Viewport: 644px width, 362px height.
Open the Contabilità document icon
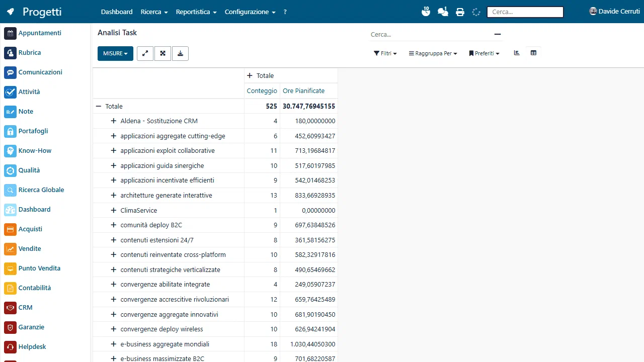click(x=11, y=288)
